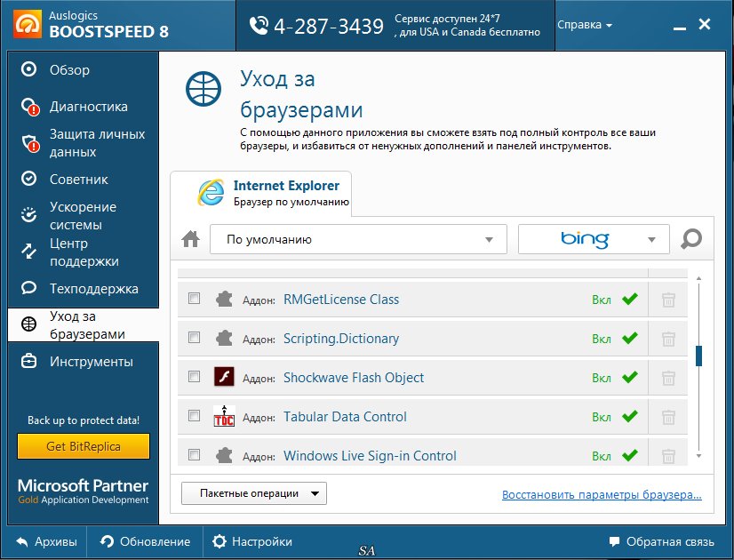This screenshot has height=560, width=734.
Task: Open Настройки from the bottom bar
Action: [x=251, y=541]
